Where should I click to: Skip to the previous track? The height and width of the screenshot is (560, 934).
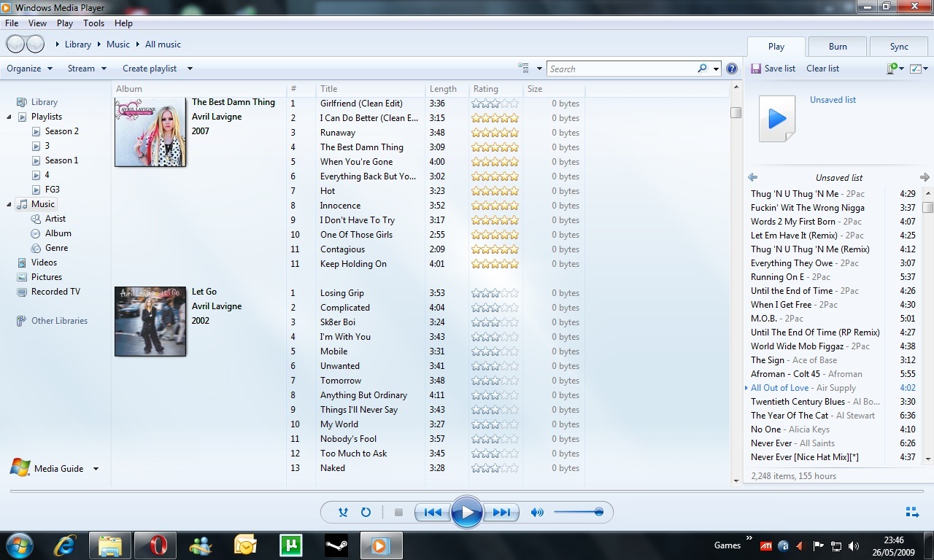433,513
